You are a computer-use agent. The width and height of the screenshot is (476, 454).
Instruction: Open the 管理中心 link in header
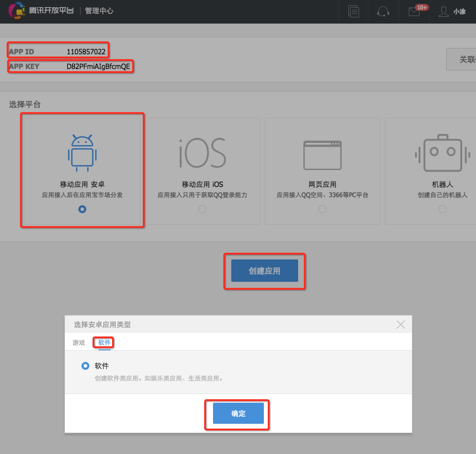(99, 11)
